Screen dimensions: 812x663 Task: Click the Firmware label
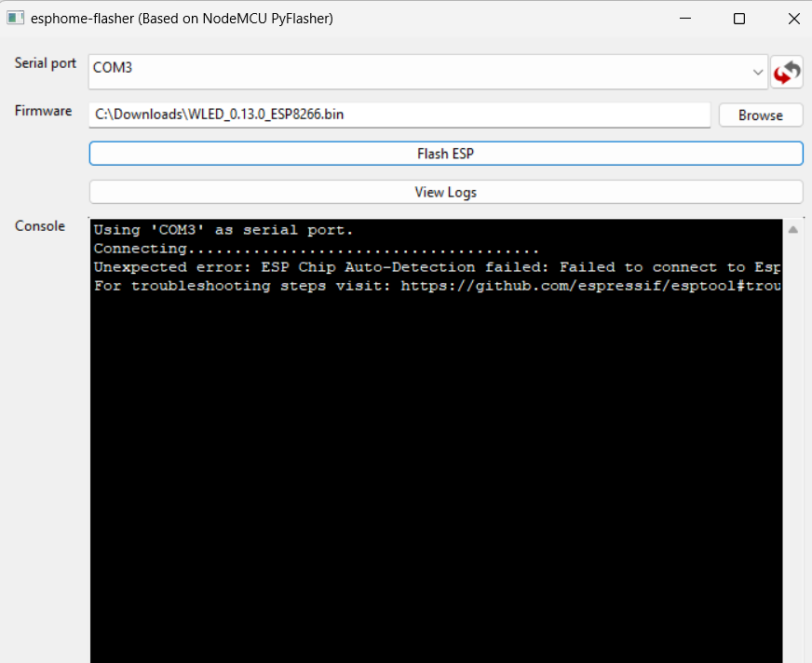pyautogui.click(x=43, y=111)
